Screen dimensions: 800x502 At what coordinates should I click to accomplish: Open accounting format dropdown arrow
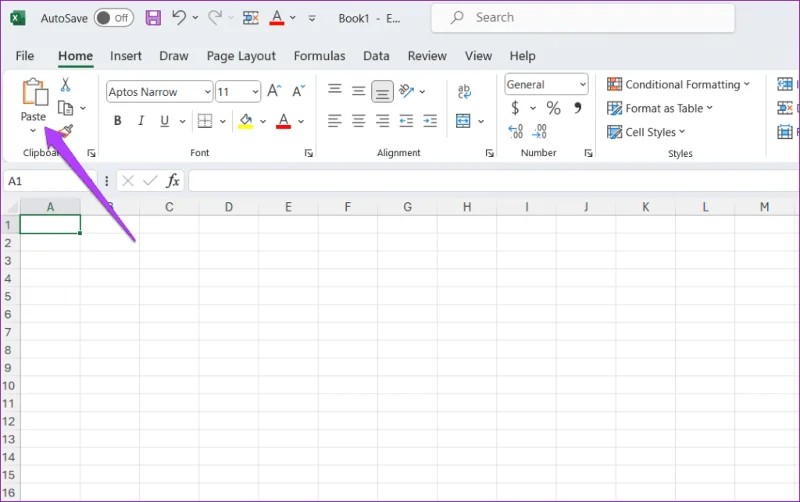pos(533,108)
